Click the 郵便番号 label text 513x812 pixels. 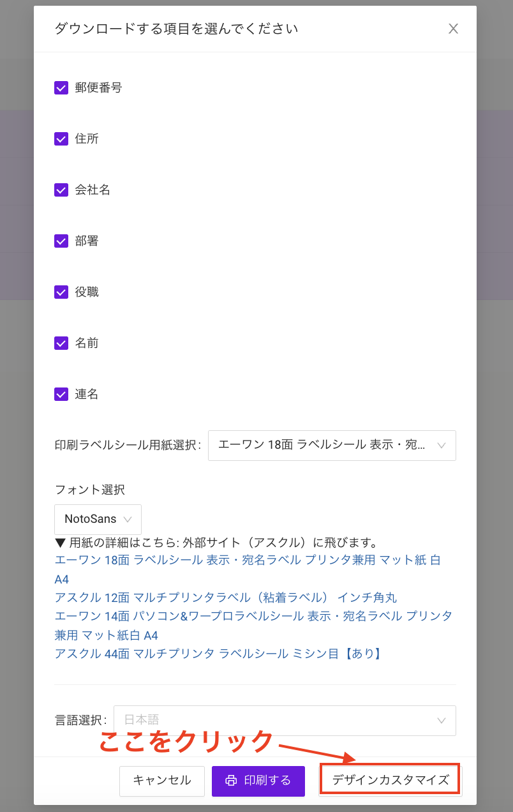point(98,88)
